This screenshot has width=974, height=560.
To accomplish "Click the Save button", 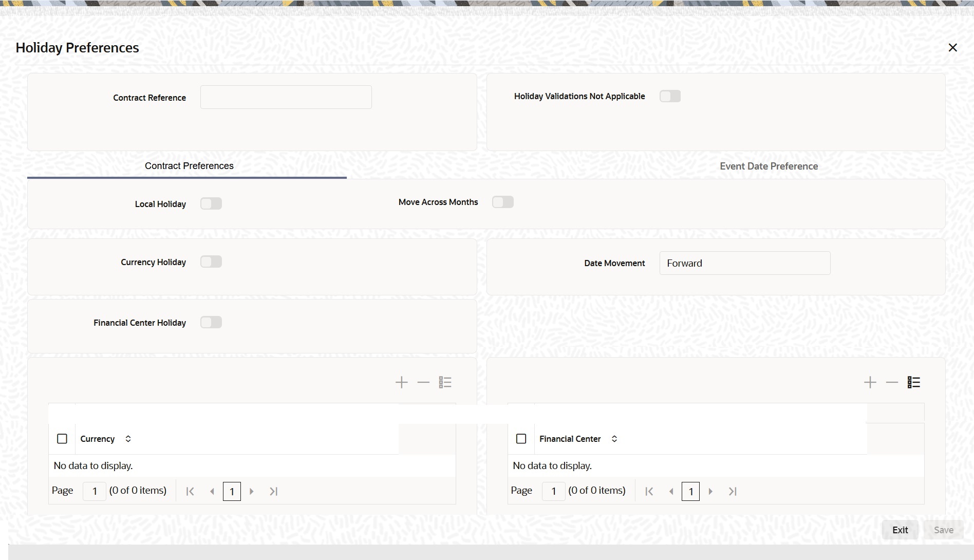I will coord(944,530).
